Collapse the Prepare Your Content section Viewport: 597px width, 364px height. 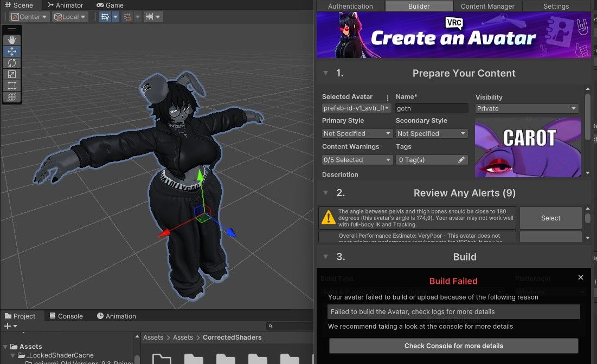325,73
